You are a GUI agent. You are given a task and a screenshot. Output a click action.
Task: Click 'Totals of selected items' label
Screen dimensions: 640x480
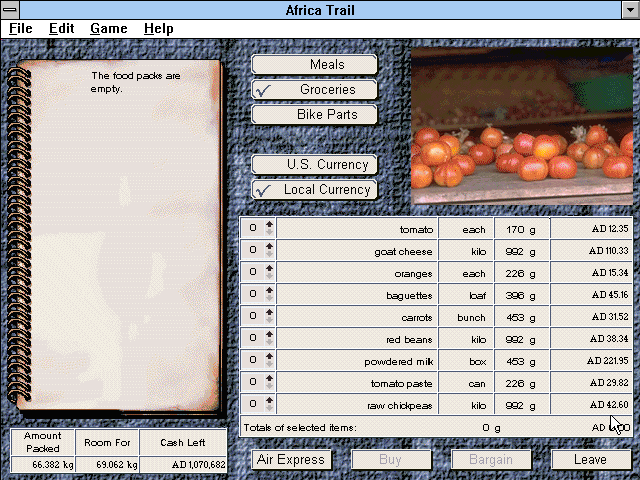(x=300, y=428)
